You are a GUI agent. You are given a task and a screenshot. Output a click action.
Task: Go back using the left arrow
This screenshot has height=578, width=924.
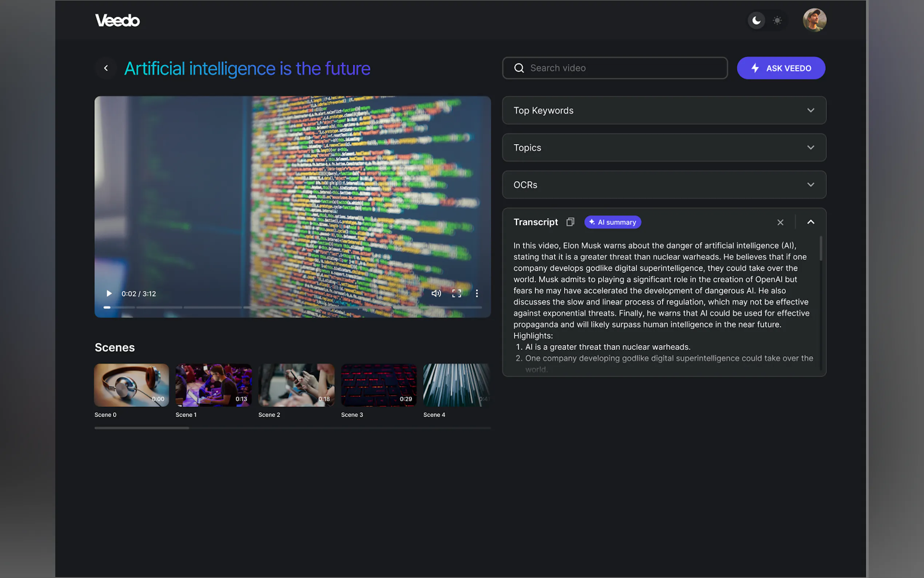coord(106,68)
